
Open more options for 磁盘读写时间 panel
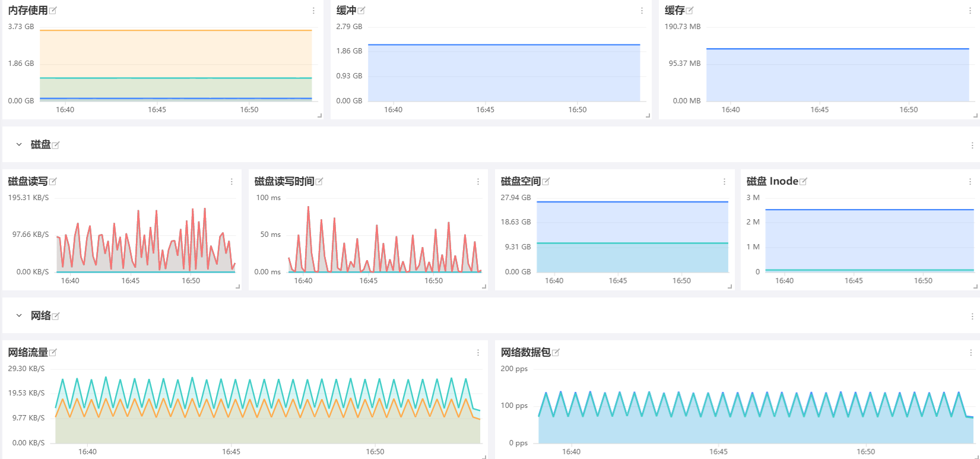coord(478,182)
